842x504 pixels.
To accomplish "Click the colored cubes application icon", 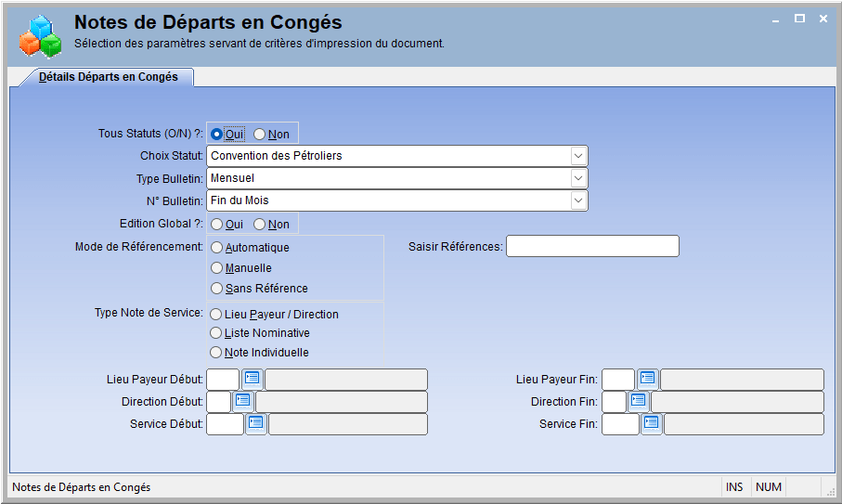I will click(x=40, y=36).
